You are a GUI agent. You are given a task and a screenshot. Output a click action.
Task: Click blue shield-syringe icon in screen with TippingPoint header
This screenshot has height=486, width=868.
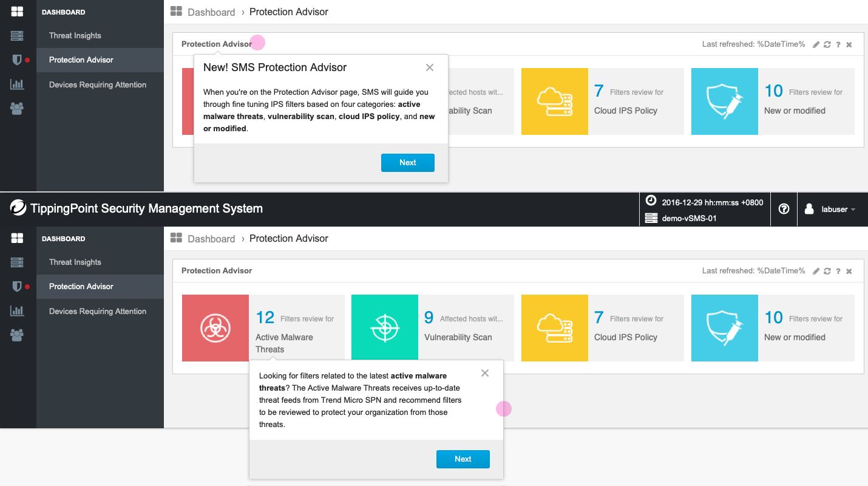click(x=725, y=328)
